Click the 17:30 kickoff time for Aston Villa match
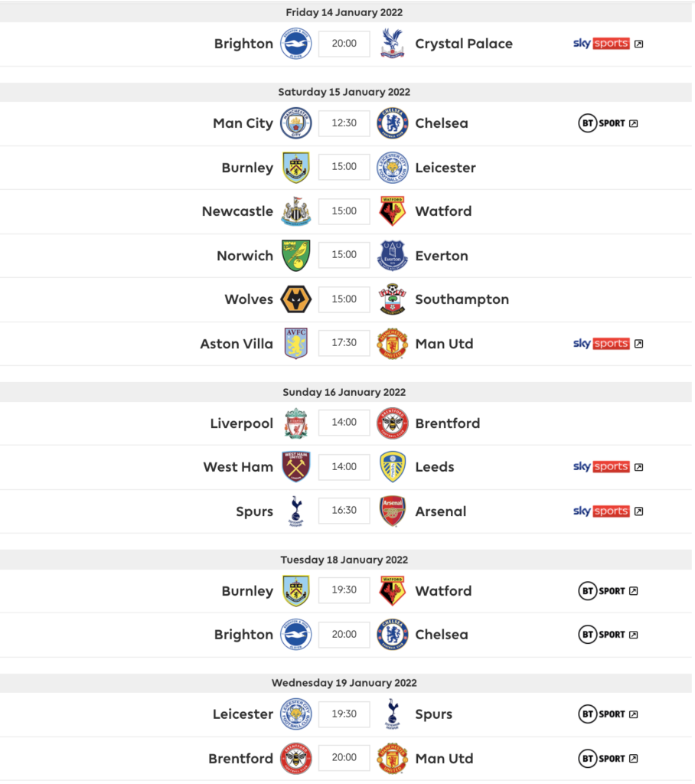 pos(344,343)
